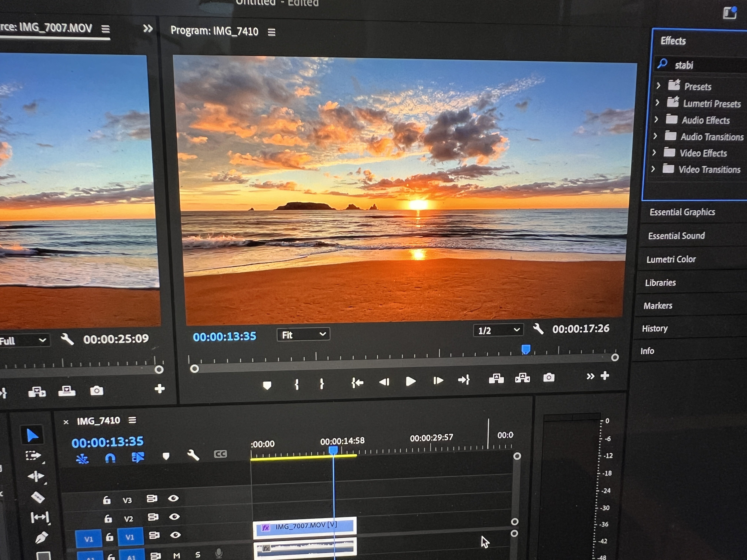Expand the Presets folder

tap(658, 86)
